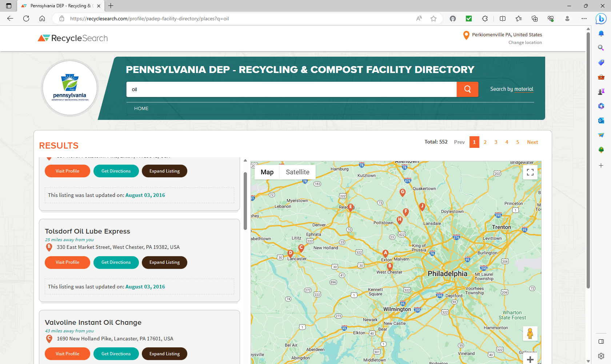Click Valvoline Instant Oil Change title
The image size is (611, 364).
(93, 323)
